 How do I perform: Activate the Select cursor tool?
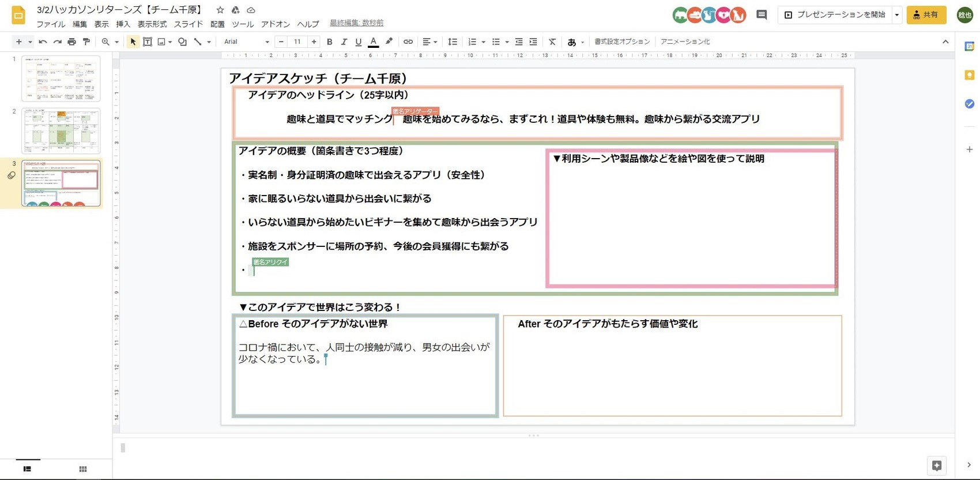(x=133, y=42)
